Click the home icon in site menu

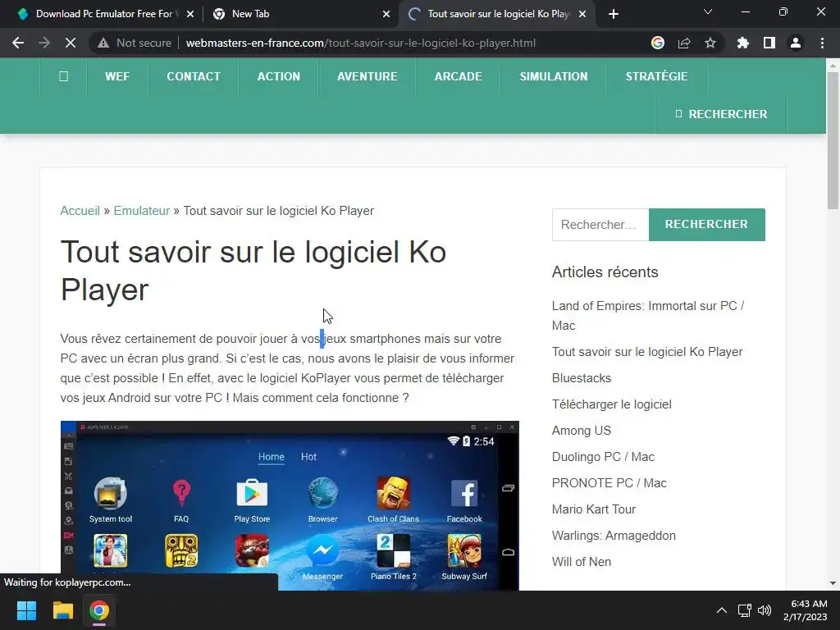click(x=63, y=76)
